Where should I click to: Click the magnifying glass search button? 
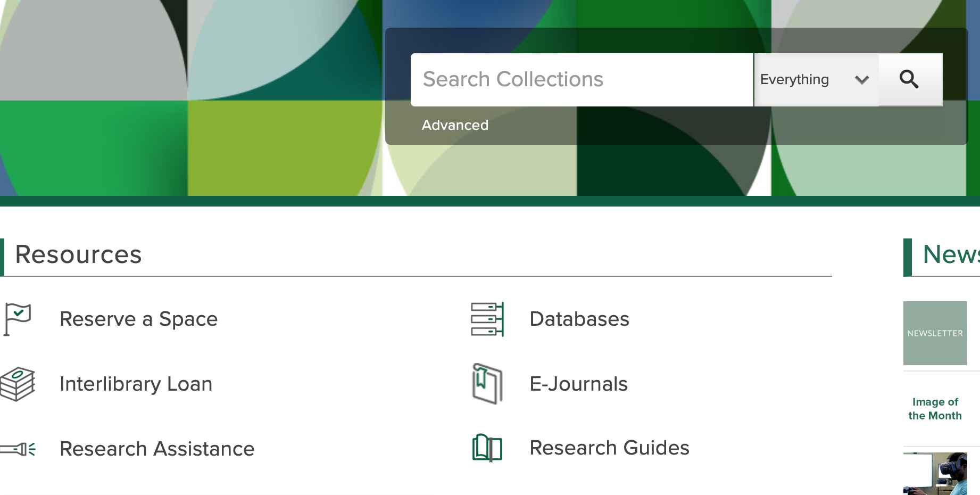pos(910,80)
